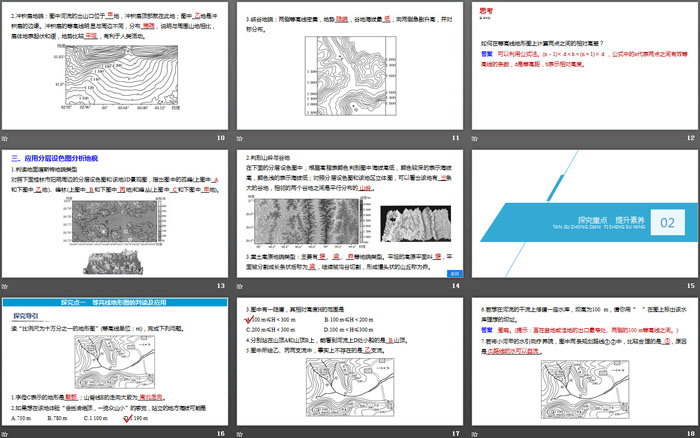
Task: Select slide 13 thumbnail with blue section heading
Action: 115,213
